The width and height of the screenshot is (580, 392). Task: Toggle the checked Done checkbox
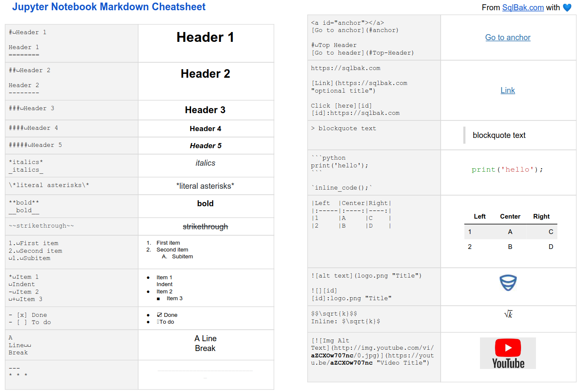click(x=159, y=315)
